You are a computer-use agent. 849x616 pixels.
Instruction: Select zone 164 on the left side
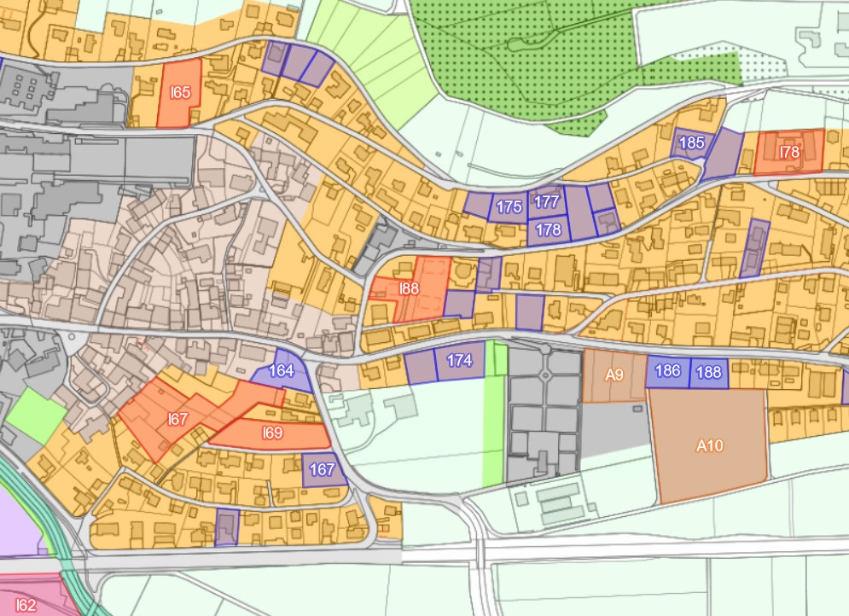[x=282, y=371]
